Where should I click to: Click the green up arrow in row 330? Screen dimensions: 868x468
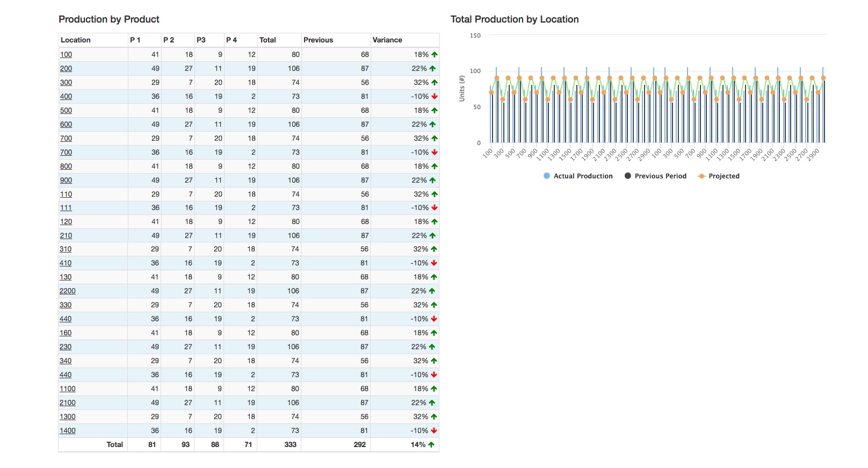434,305
